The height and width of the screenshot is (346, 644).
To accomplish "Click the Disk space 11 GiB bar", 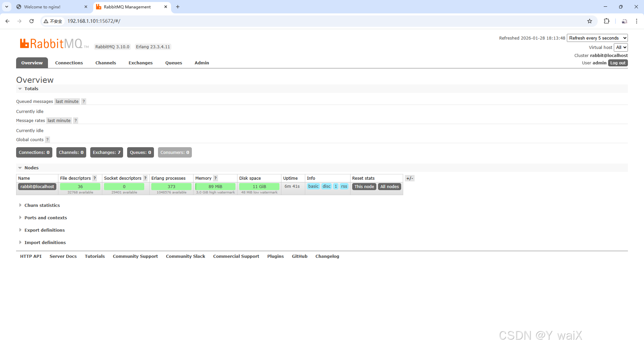I will [x=259, y=187].
